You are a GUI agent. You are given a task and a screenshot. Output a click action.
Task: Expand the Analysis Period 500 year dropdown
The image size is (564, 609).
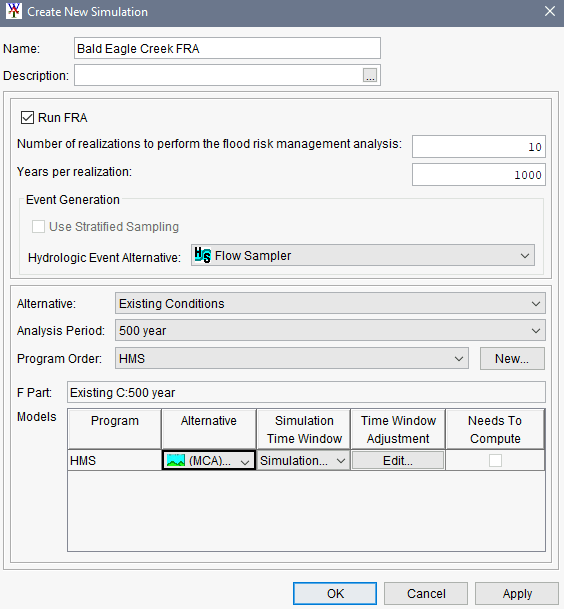tap(330, 331)
